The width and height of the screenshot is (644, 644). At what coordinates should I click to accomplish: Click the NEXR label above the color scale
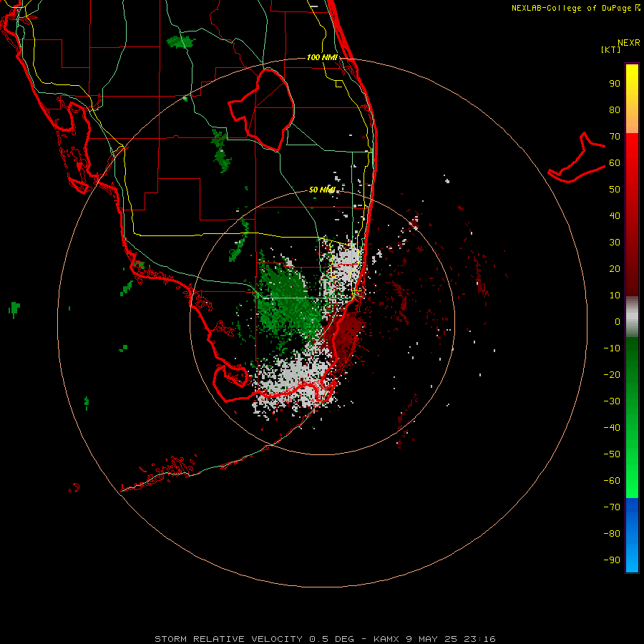click(x=629, y=43)
